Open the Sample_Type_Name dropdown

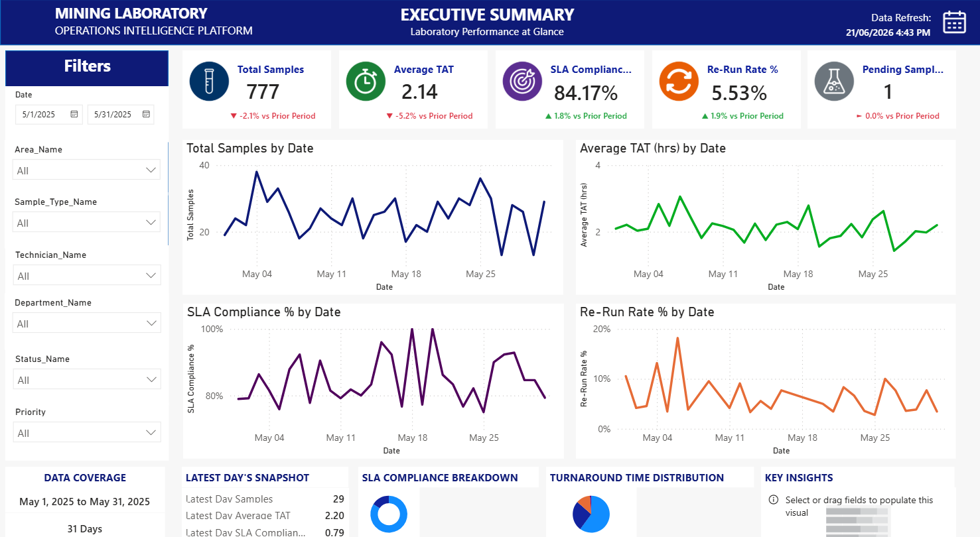[87, 223]
